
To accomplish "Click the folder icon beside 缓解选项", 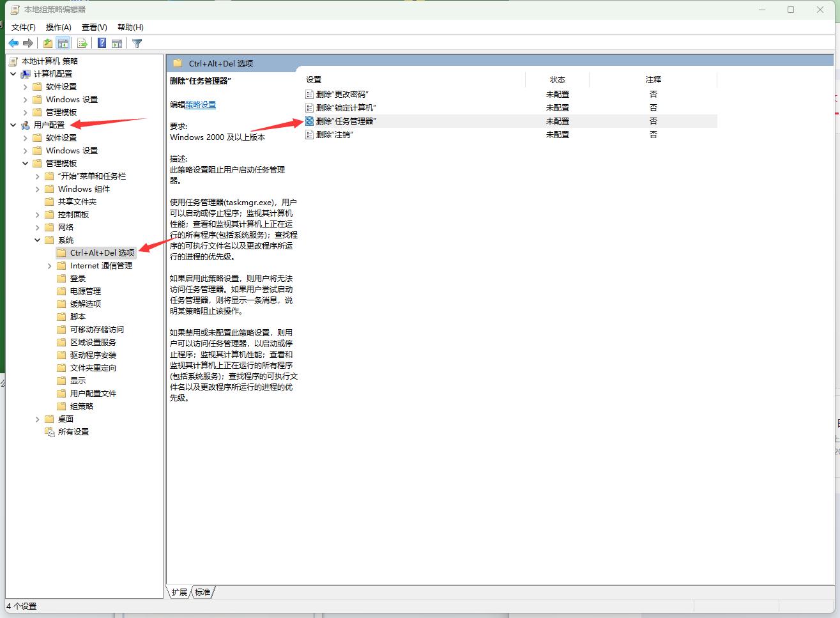I will point(62,304).
